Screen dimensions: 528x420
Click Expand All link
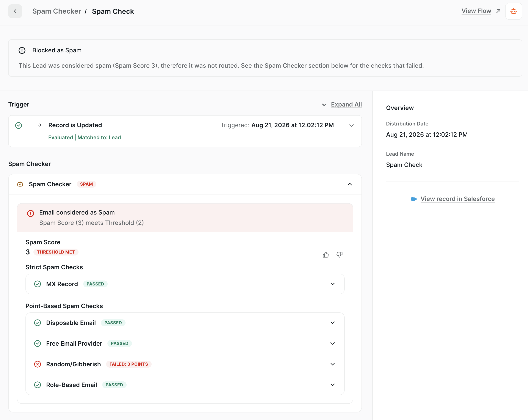tap(346, 105)
